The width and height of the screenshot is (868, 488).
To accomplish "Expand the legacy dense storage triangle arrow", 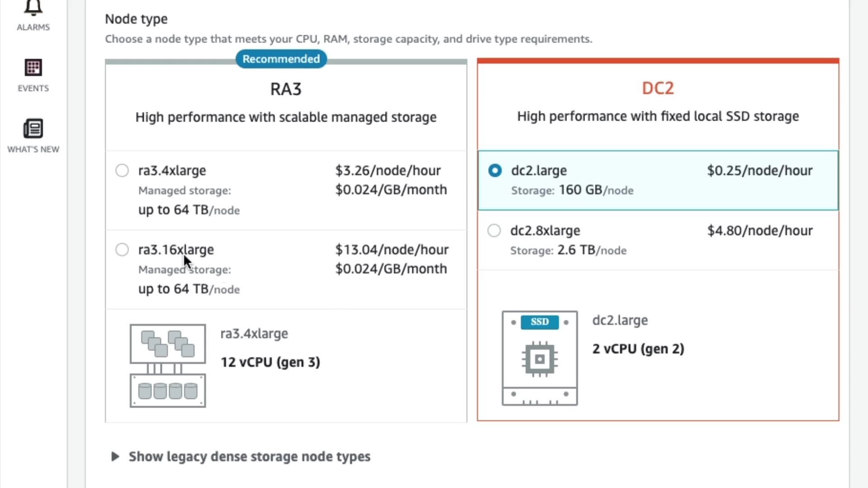I will [x=115, y=456].
